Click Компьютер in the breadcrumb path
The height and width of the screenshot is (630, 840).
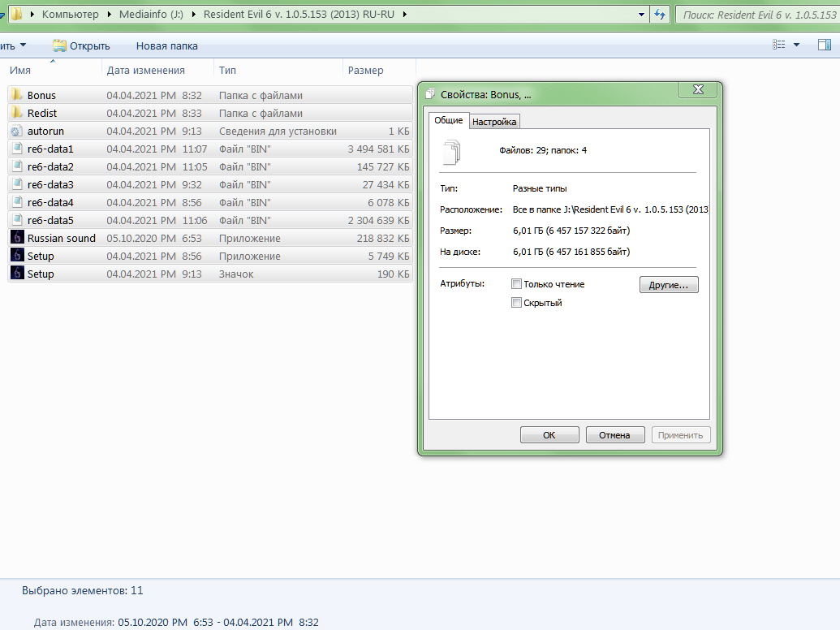point(70,15)
